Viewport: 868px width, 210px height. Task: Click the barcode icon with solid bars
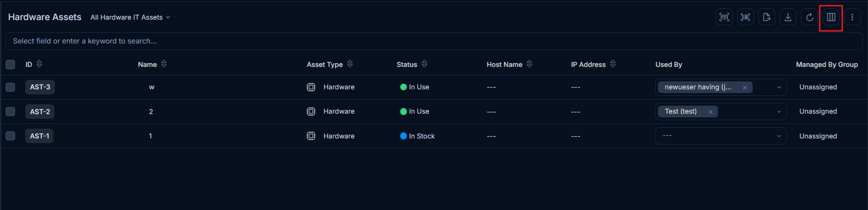tap(745, 17)
